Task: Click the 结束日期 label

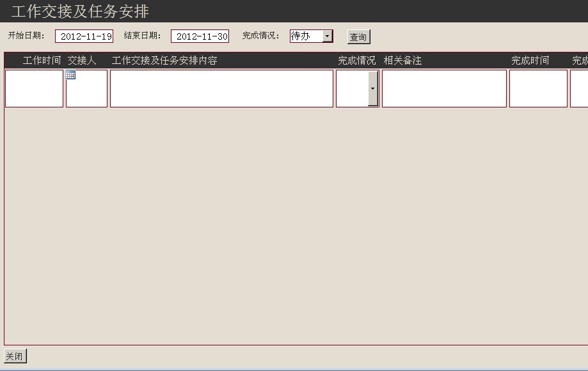Action: click(x=142, y=35)
